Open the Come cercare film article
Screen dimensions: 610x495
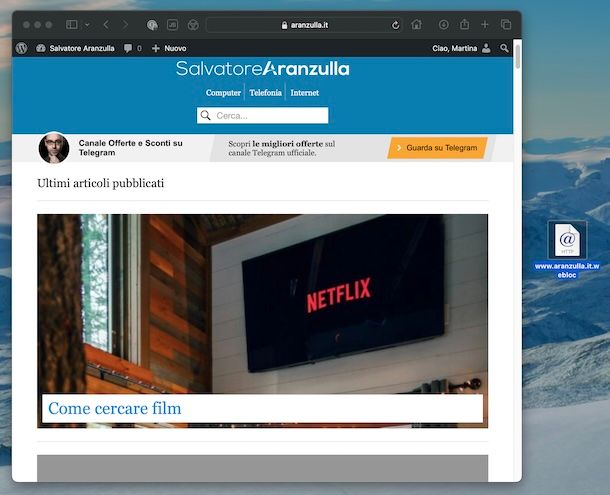click(x=115, y=408)
